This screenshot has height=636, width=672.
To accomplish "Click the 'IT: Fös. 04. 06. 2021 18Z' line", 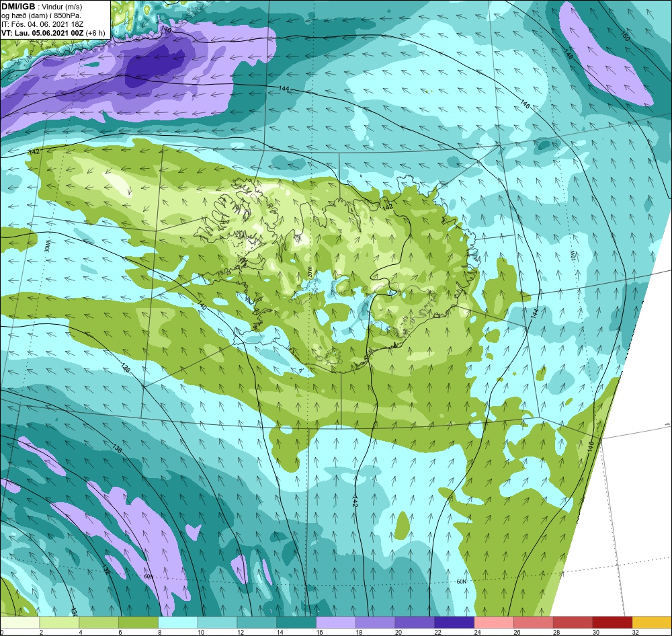I will click(x=42, y=24).
